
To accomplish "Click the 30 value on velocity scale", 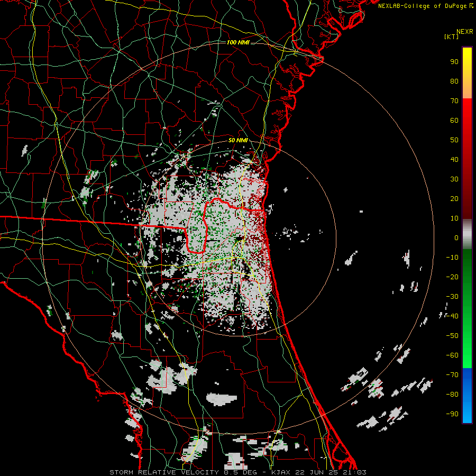I will click(454, 179).
